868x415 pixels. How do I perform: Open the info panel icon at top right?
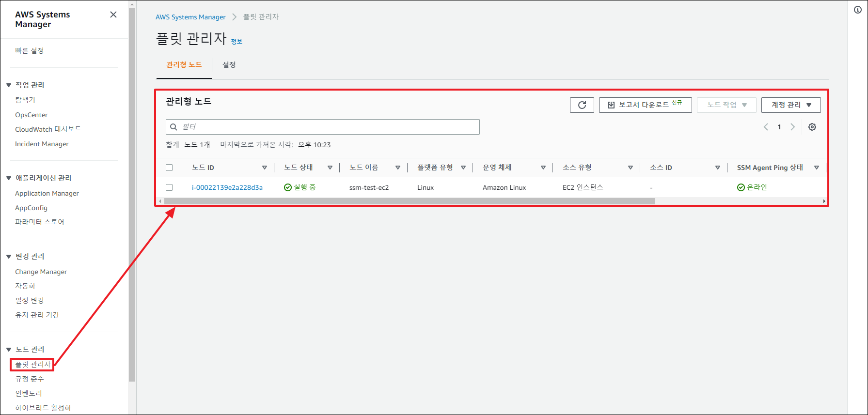pos(858,10)
